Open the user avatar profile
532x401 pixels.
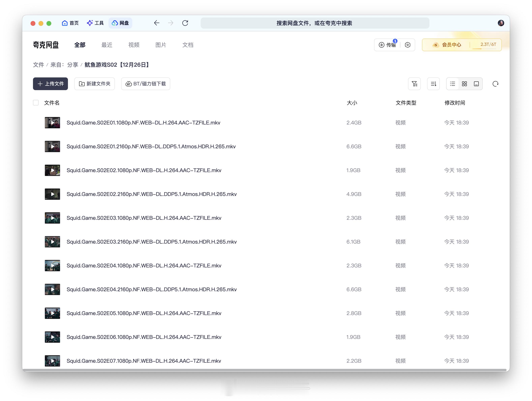(x=501, y=23)
